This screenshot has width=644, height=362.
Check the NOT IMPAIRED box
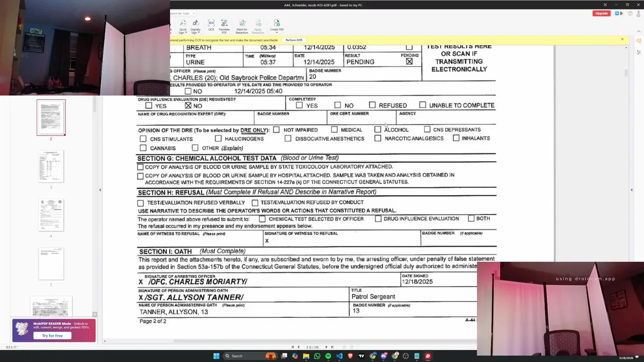(x=276, y=130)
